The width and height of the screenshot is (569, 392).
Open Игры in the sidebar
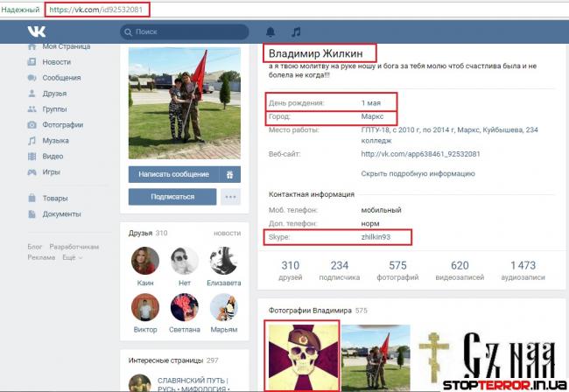[51, 171]
